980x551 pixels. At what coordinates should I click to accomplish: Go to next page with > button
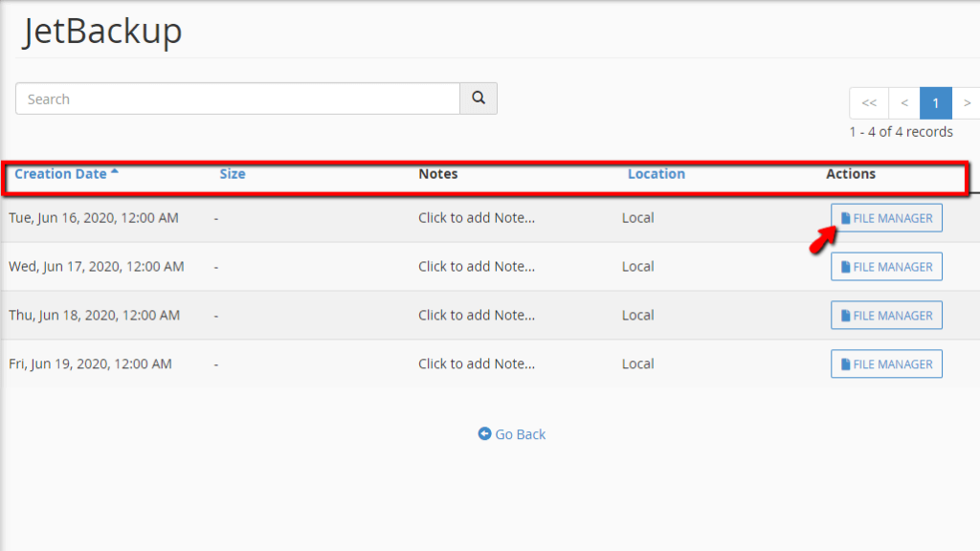967,103
